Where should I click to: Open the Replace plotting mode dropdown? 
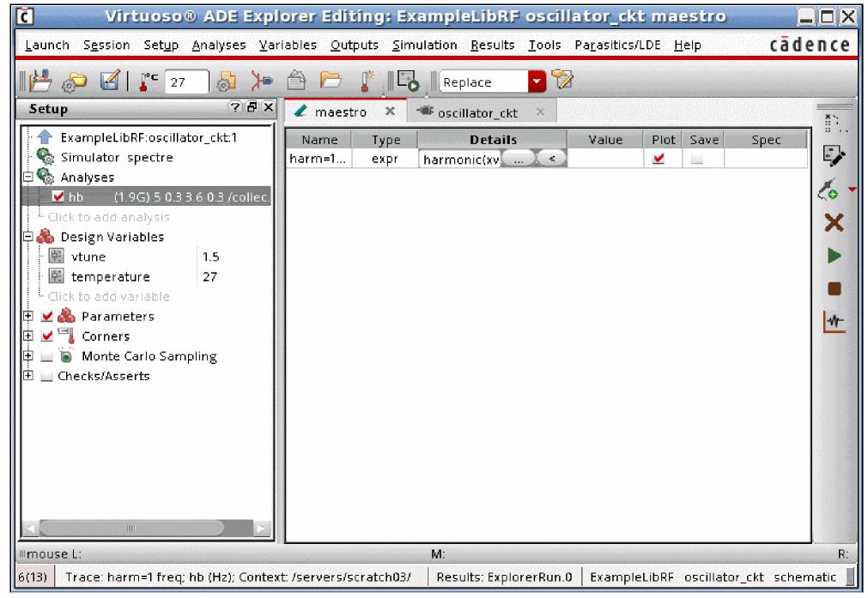pyautogui.click(x=537, y=82)
